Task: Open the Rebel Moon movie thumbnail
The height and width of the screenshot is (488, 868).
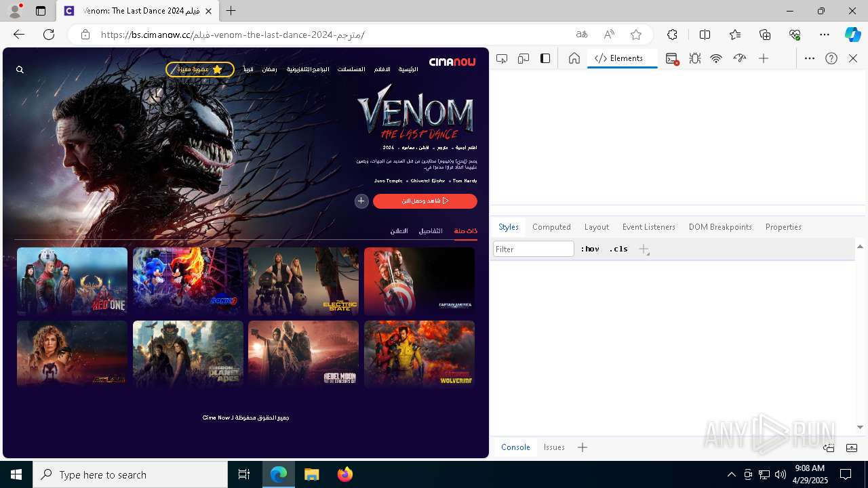Action: (303, 354)
